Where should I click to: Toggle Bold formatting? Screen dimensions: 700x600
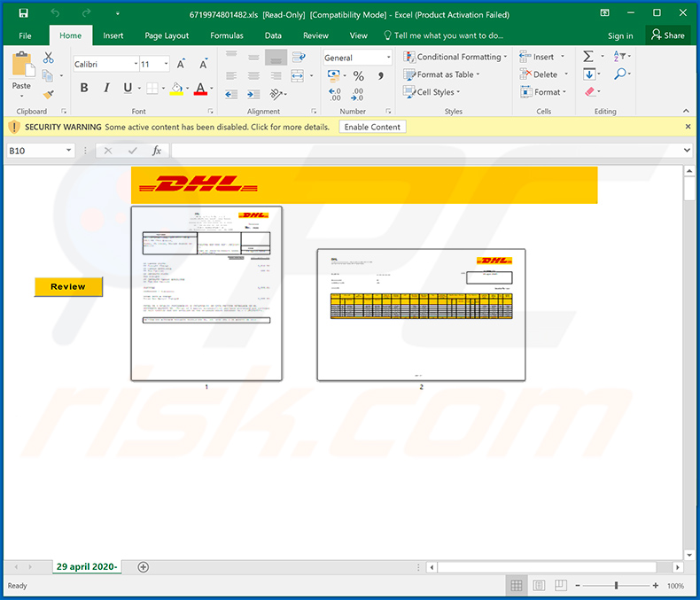click(84, 88)
